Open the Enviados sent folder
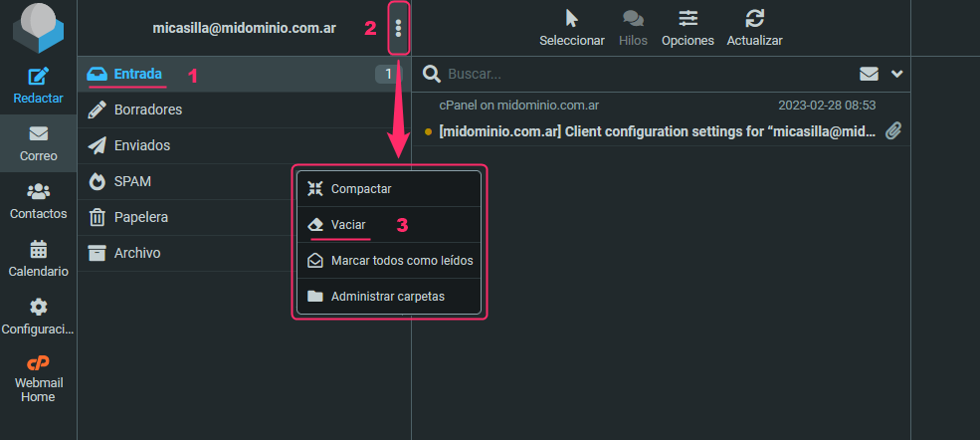The image size is (980, 440). [244, 145]
